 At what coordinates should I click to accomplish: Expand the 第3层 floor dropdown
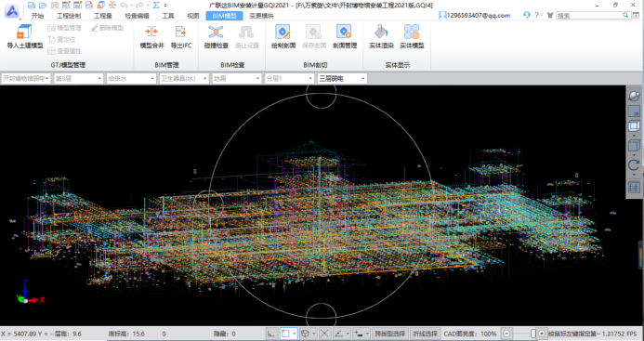click(x=78, y=78)
